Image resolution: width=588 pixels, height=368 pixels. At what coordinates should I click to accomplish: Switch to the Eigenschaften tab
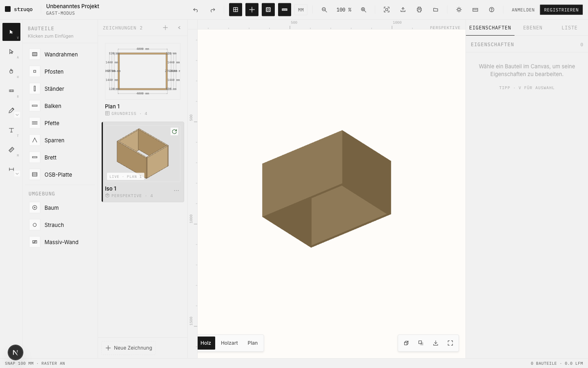pyautogui.click(x=490, y=28)
